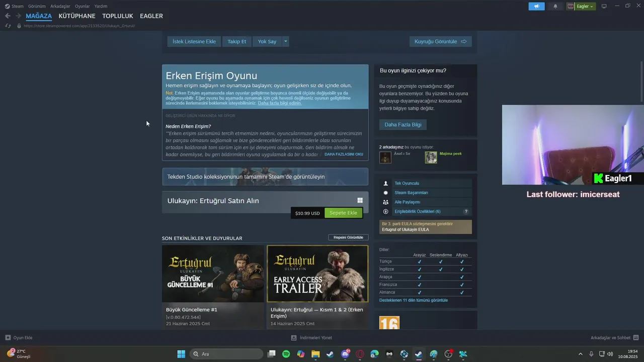This screenshot has width=644, height=362.
Task: Open Task View from the taskbar
Action: click(x=271, y=354)
